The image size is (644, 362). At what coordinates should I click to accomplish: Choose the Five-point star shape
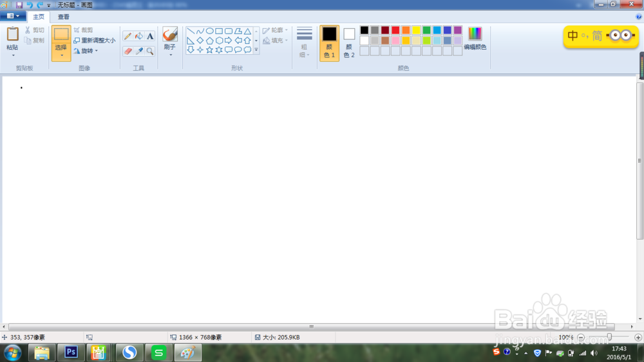coord(209,50)
